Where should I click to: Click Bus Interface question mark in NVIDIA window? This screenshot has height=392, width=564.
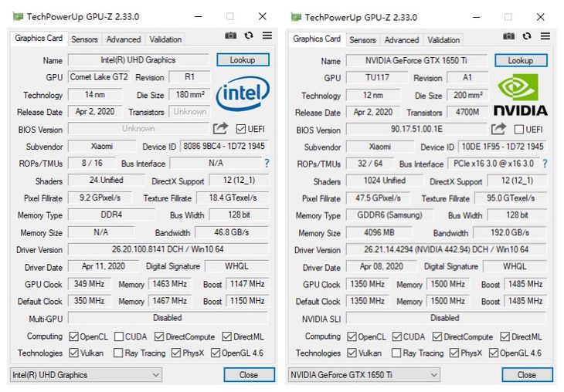(545, 164)
